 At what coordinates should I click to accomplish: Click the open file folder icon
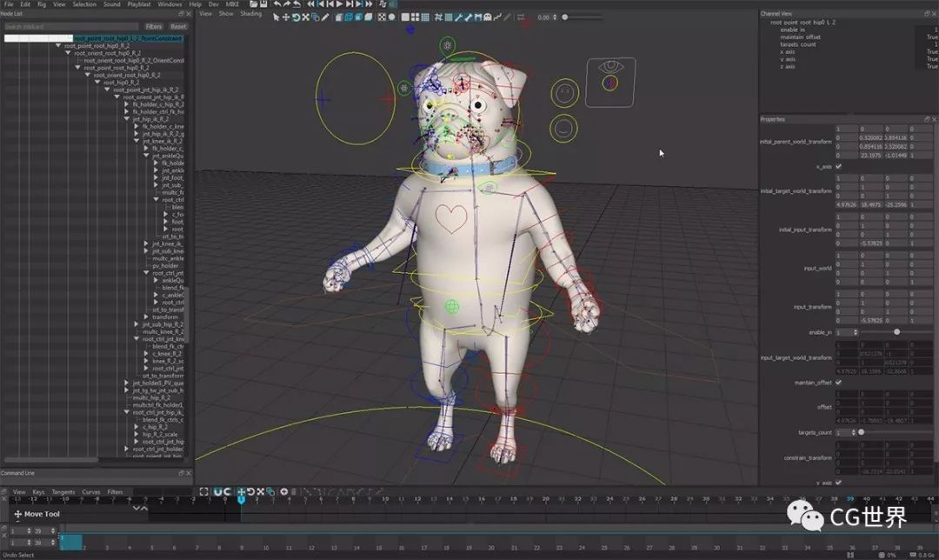click(253, 4)
